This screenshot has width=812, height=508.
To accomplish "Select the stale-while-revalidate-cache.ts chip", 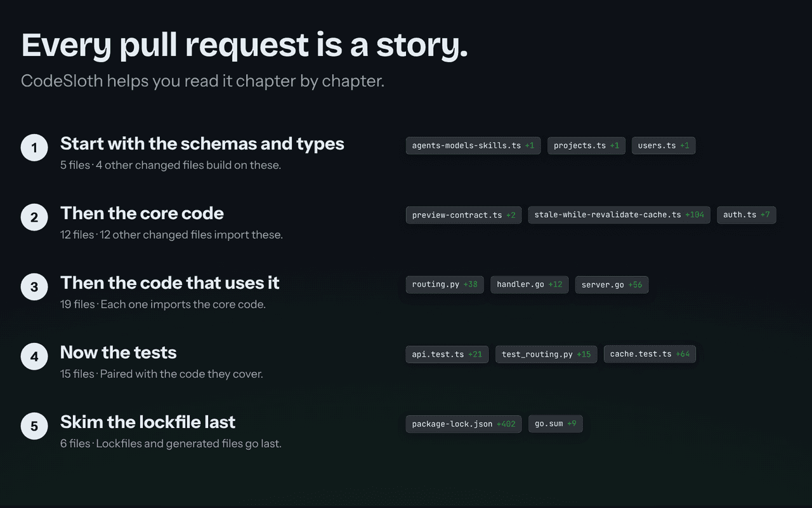I will 619,215.
